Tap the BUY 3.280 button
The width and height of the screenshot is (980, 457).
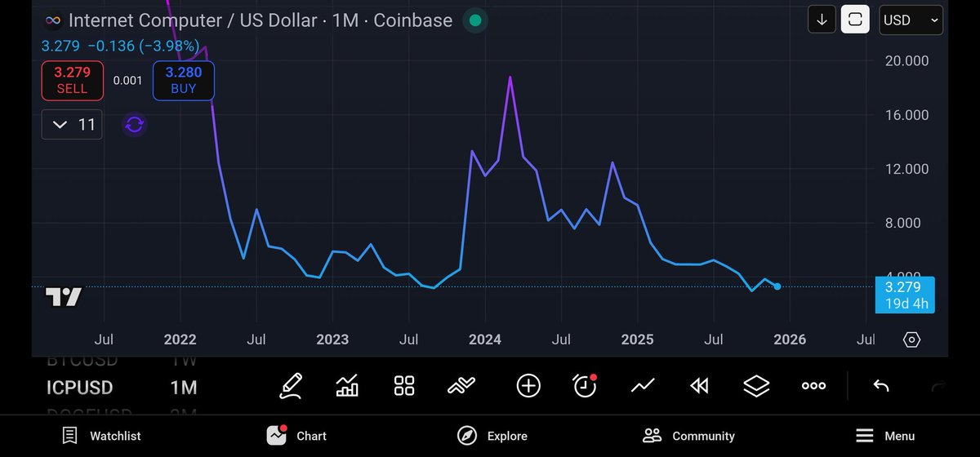[184, 80]
